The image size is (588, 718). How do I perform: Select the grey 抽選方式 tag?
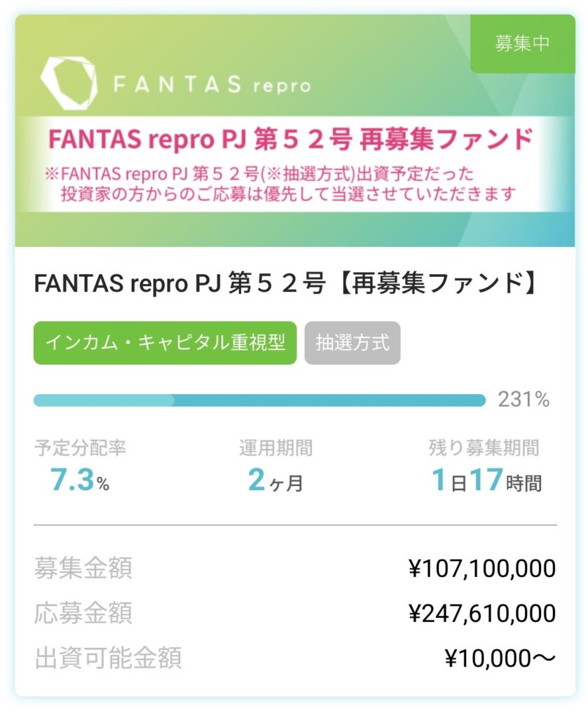tap(353, 343)
